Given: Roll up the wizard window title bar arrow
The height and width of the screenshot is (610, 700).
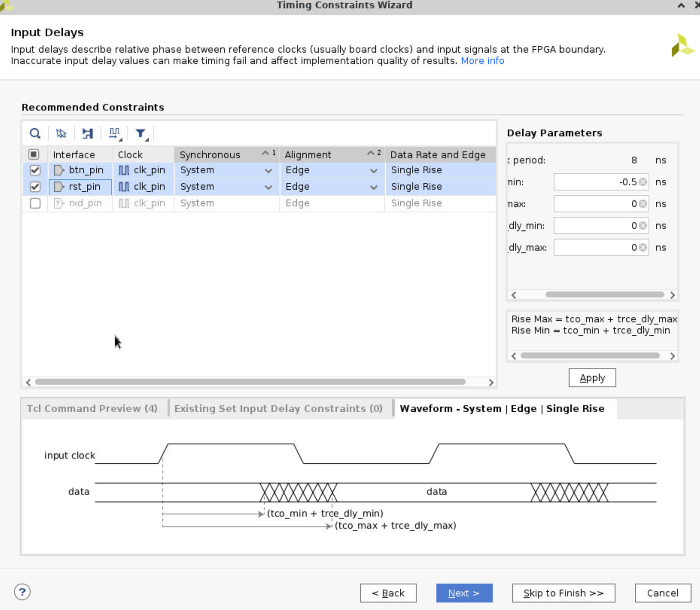Looking at the screenshot, I should (x=681, y=6).
